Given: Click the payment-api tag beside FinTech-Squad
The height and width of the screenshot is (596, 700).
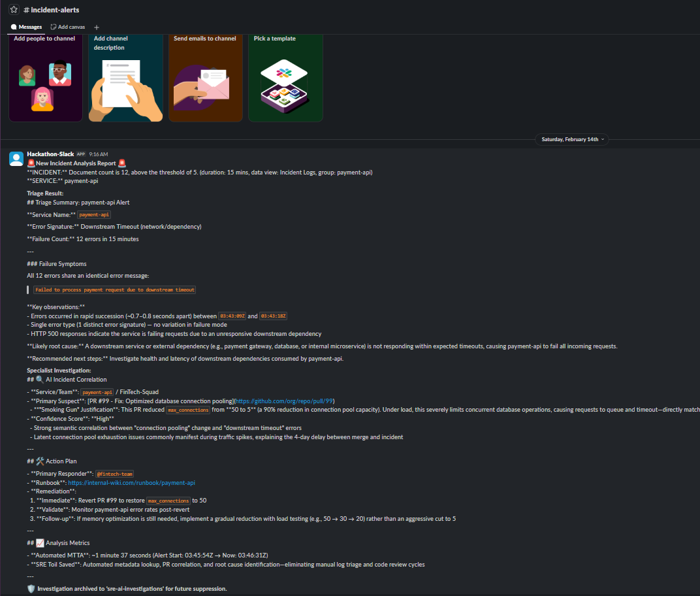Looking at the screenshot, I should click(97, 392).
